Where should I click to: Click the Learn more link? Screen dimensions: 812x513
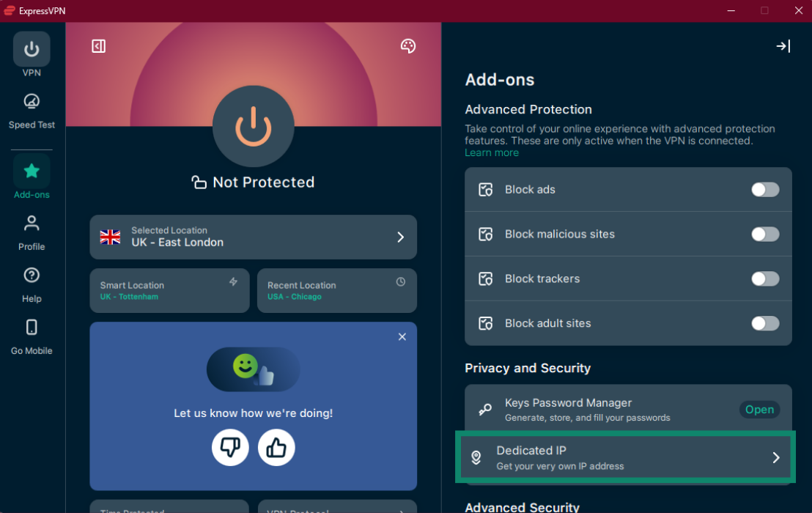tap(491, 152)
